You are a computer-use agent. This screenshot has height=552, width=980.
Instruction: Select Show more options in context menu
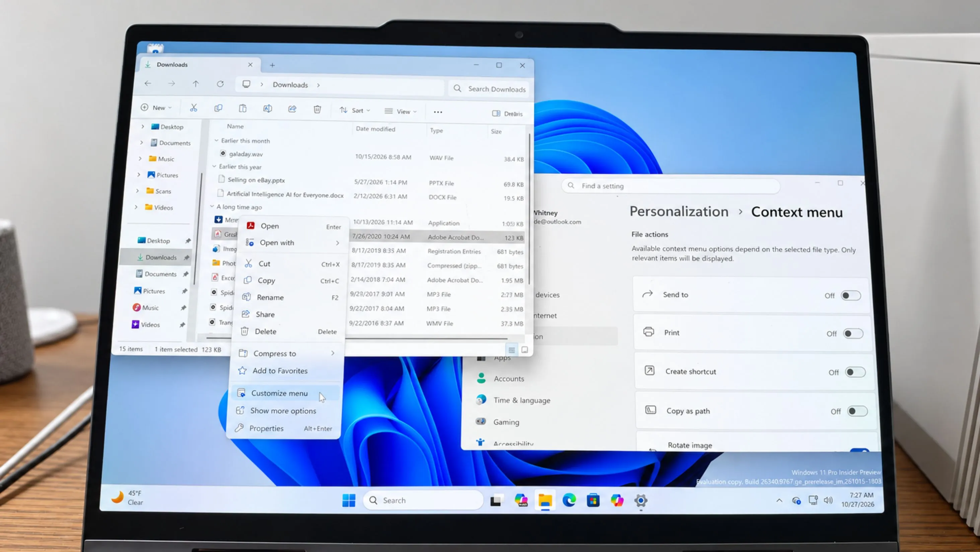pos(284,411)
